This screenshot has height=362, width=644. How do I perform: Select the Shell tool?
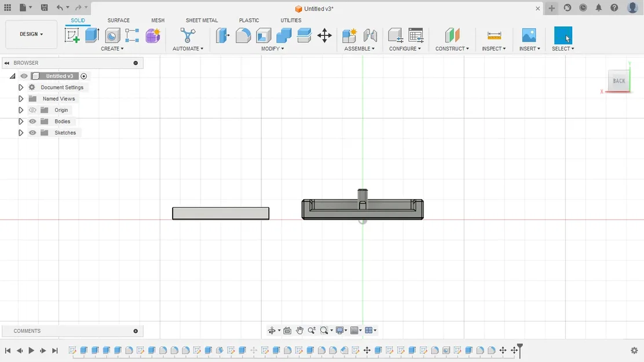coord(264,35)
